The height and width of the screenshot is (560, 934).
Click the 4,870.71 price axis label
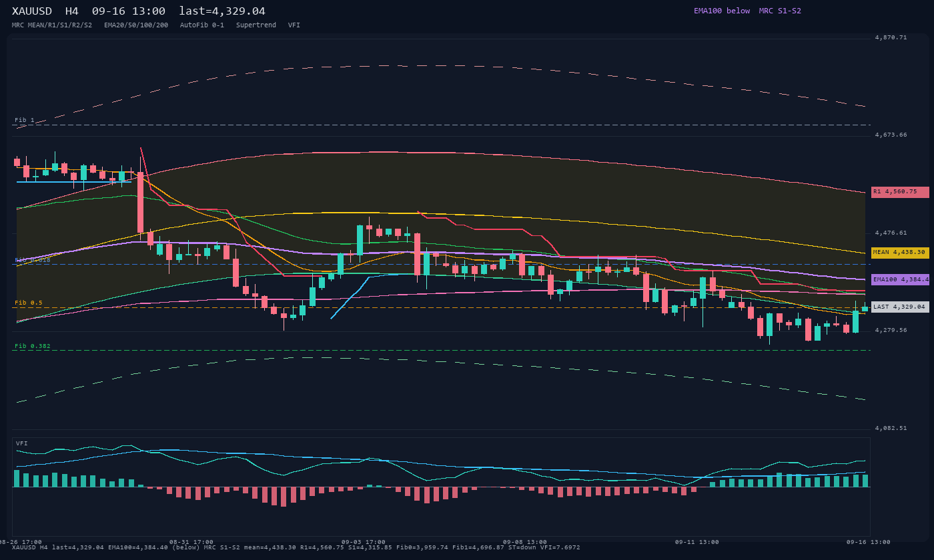click(x=891, y=37)
